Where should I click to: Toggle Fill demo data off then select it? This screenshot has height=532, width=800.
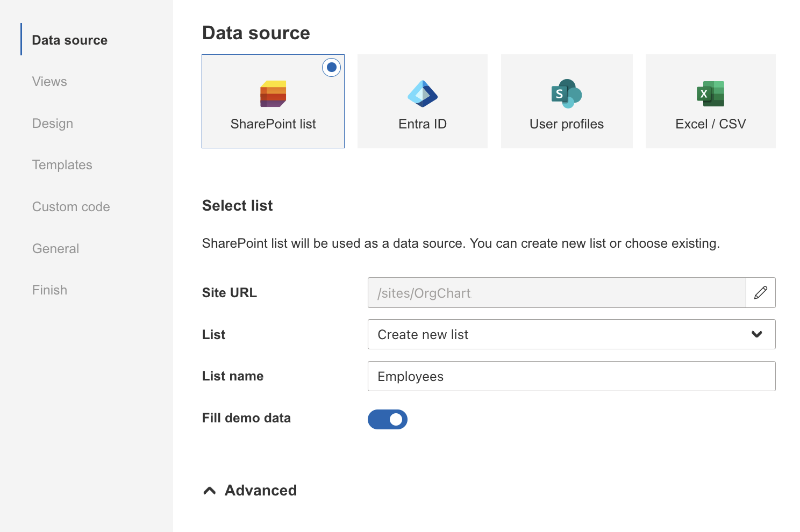click(388, 419)
